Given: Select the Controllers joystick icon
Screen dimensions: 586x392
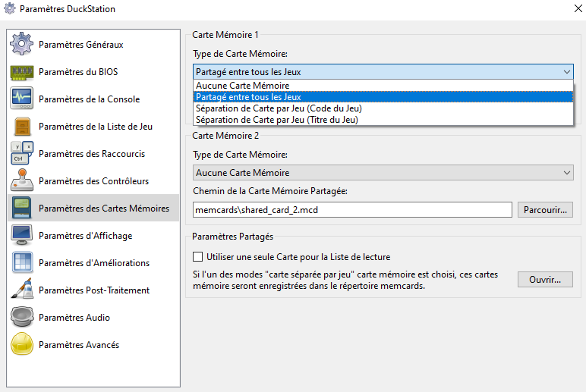Looking at the screenshot, I should (21, 181).
